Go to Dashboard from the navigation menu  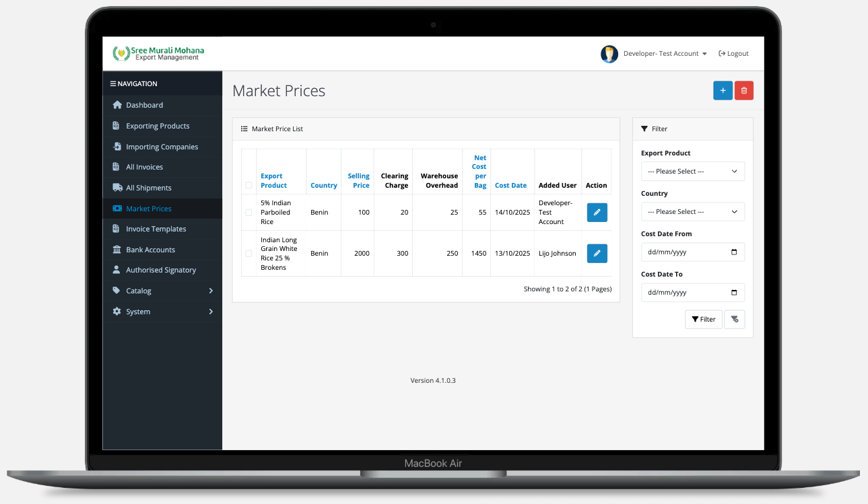point(144,104)
